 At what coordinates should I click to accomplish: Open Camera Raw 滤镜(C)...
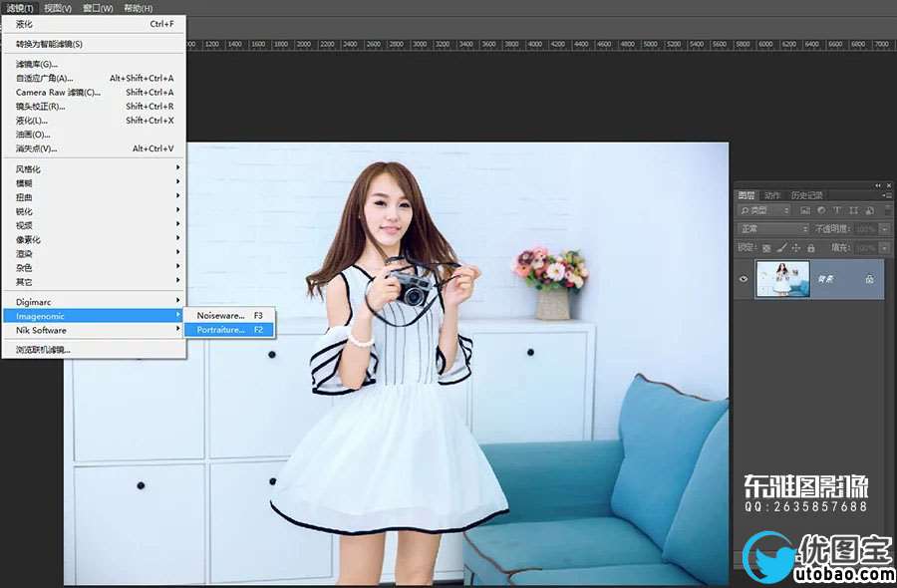pos(95,92)
